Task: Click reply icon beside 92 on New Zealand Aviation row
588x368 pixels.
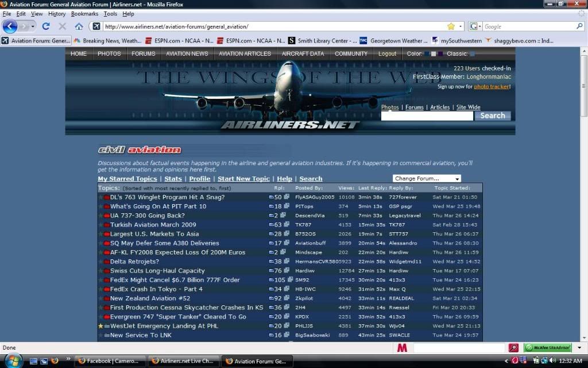Action: (x=271, y=298)
